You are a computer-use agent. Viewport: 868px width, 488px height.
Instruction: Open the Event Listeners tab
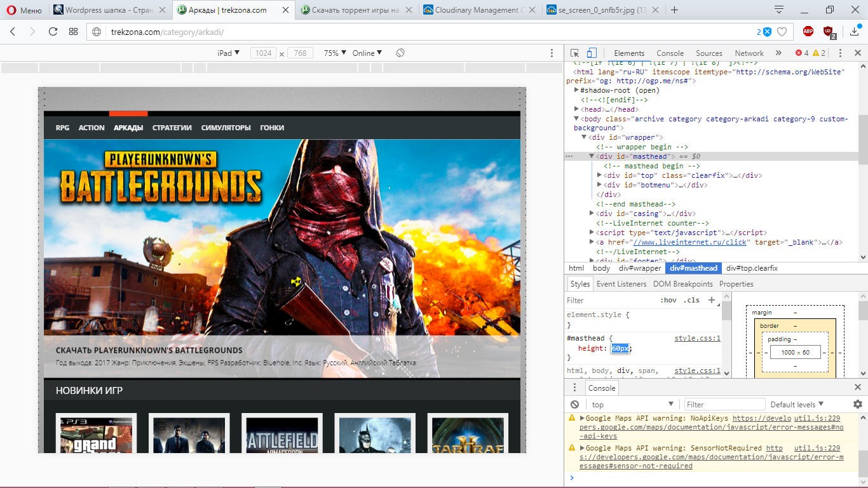(x=621, y=284)
